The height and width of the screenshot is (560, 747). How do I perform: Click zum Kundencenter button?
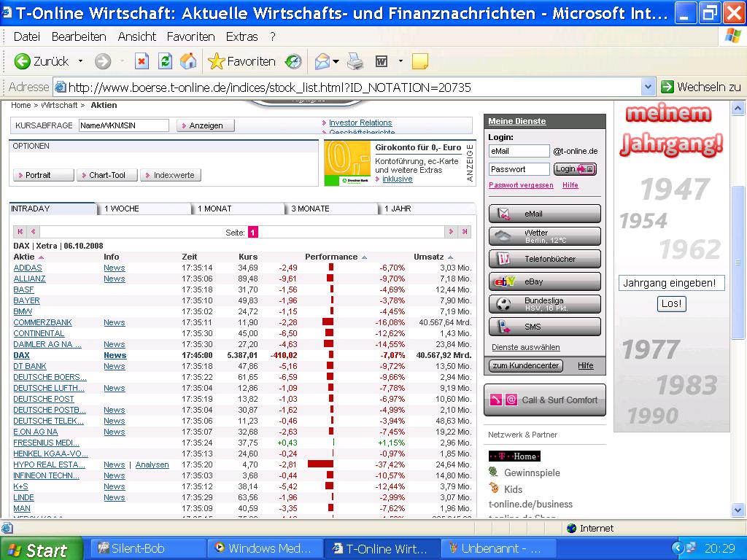point(526,366)
